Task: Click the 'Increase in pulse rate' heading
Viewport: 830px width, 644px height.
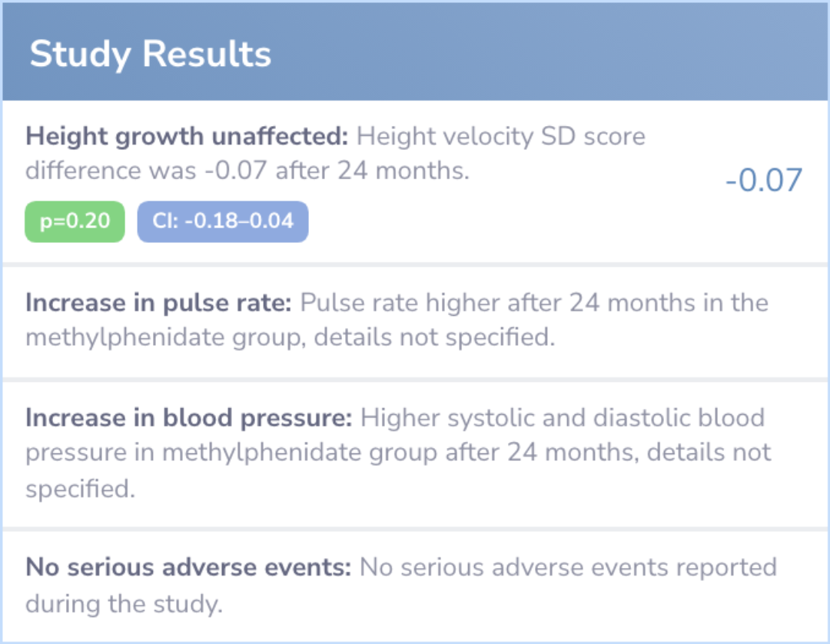Action: point(158,303)
